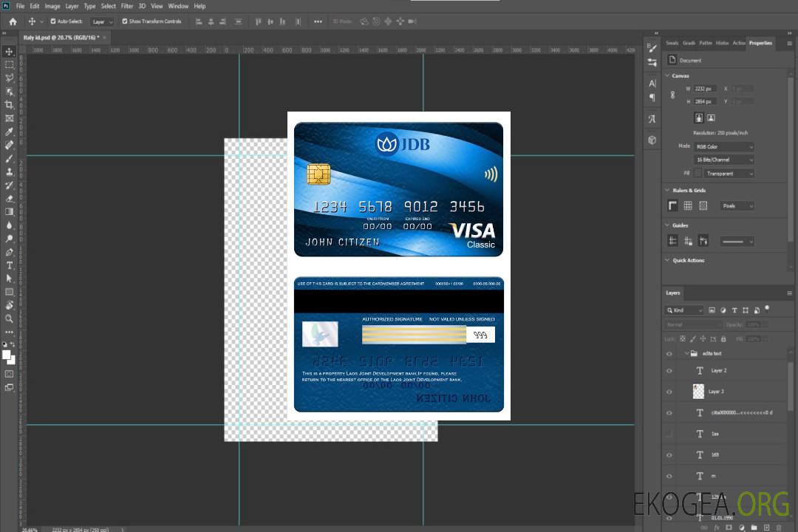Viewport: 798px width, 532px height.
Task: Hide the 'edite text' group
Action: (669, 354)
